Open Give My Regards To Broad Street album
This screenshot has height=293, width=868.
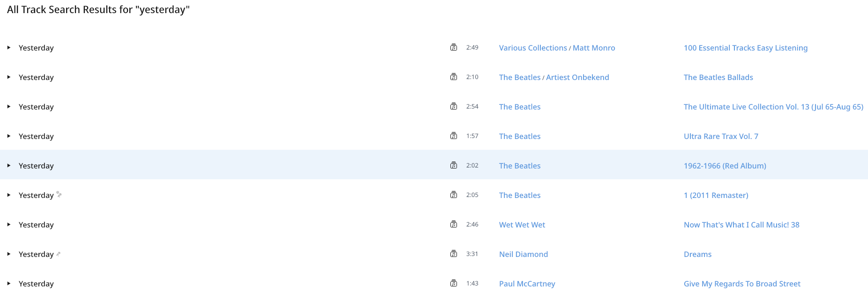coord(742,284)
